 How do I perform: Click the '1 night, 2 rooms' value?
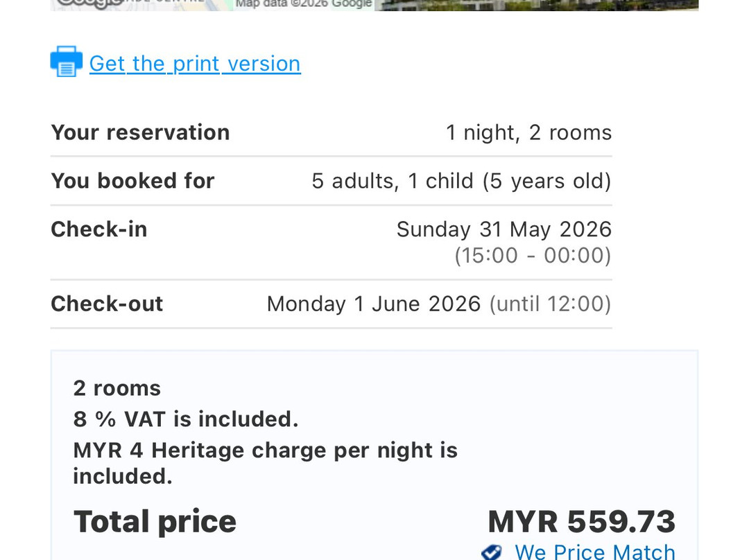coord(528,132)
